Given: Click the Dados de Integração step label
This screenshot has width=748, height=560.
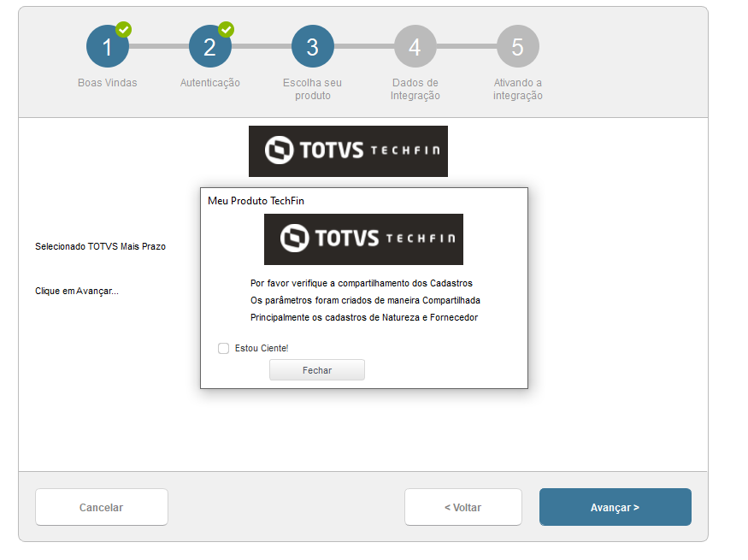Looking at the screenshot, I should coord(415,89).
